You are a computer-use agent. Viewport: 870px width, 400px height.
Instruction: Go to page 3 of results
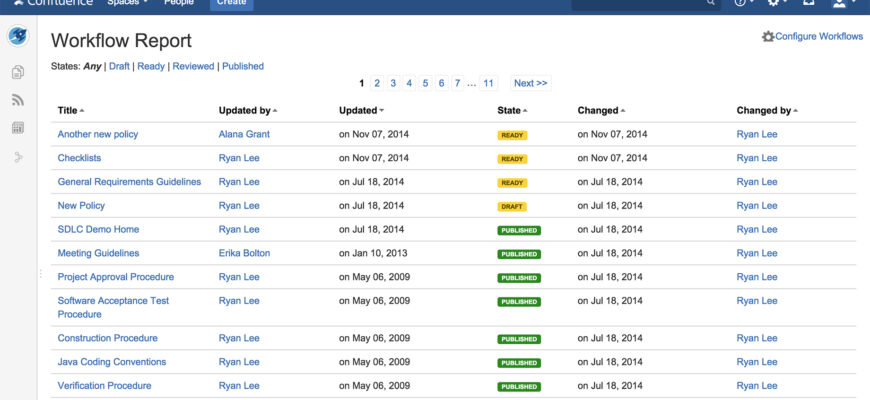393,83
